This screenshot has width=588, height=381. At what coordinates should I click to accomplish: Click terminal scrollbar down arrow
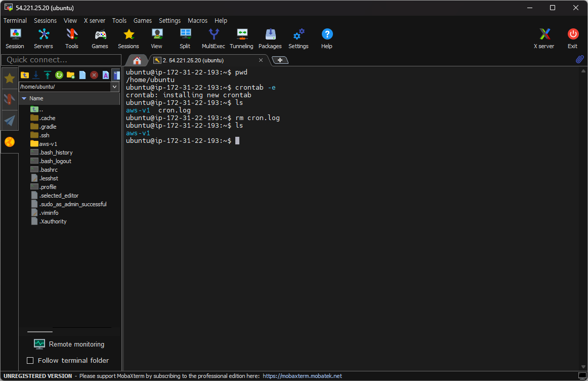tap(583, 367)
